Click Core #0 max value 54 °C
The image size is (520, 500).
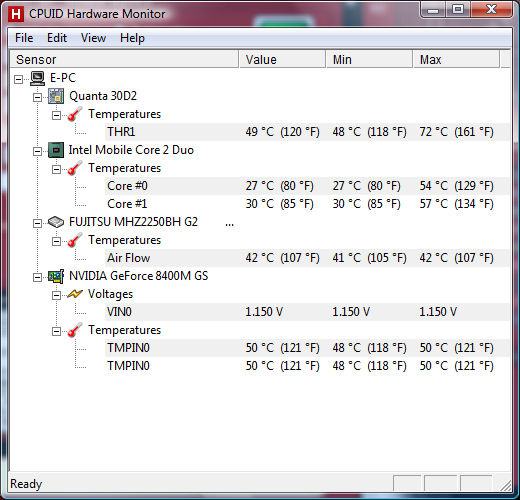(x=456, y=186)
